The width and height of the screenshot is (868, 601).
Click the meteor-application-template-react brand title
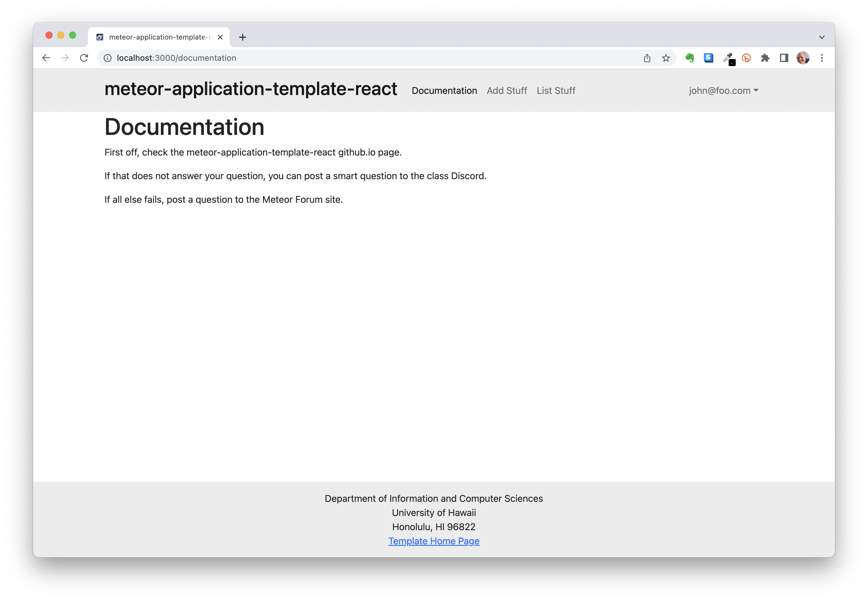[x=250, y=89]
